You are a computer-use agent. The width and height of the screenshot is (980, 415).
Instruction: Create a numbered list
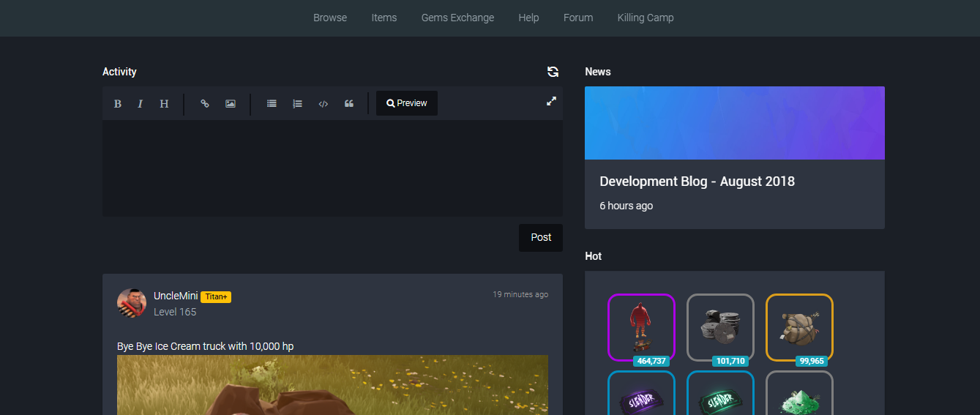click(x=297, y=104)
